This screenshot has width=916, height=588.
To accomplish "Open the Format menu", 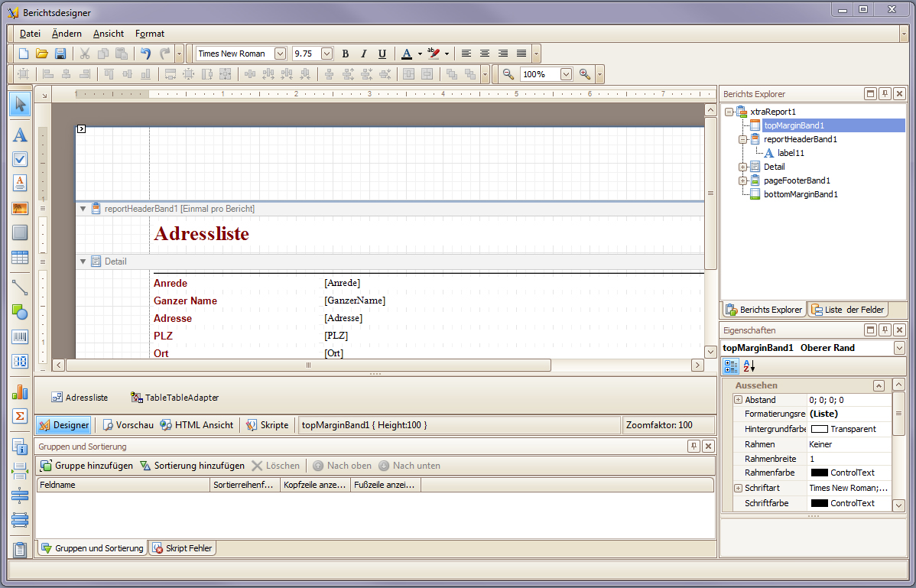I will tap(149, 34).
